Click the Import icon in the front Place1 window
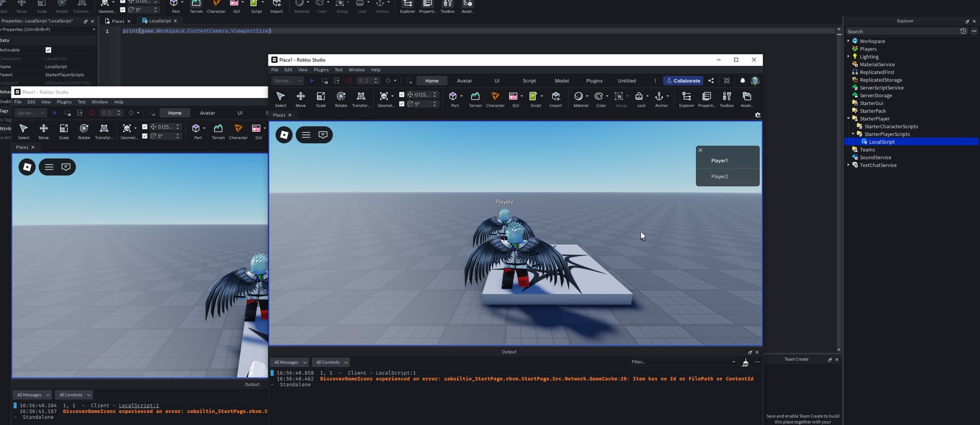The image size is (980, 425). point(556,99)
